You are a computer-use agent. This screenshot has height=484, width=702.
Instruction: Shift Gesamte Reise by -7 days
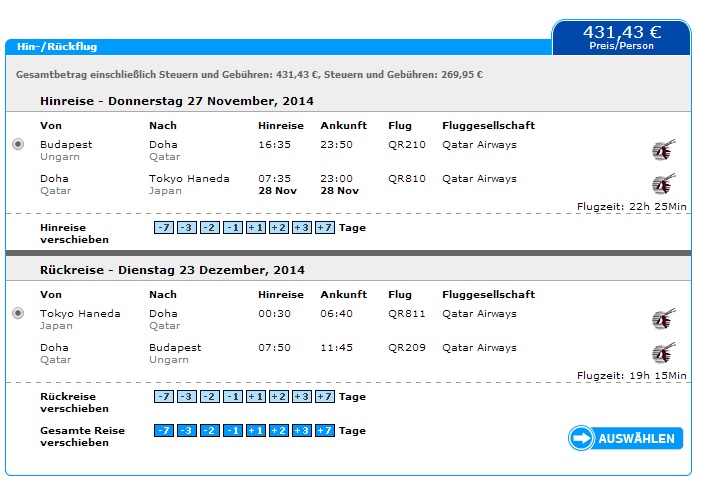[x=164, y=430]
